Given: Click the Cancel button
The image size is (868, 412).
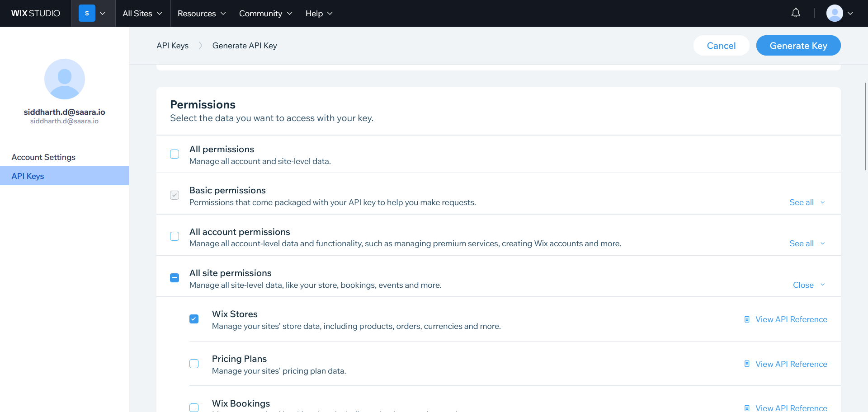Looking at the screenshot, I should [x=721, y=46].
